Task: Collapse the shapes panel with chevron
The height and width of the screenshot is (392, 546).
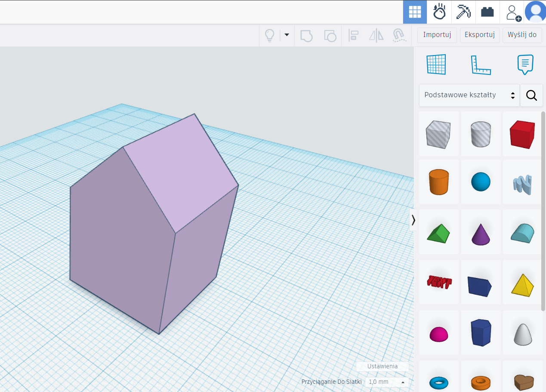Action: click(413, 220)
